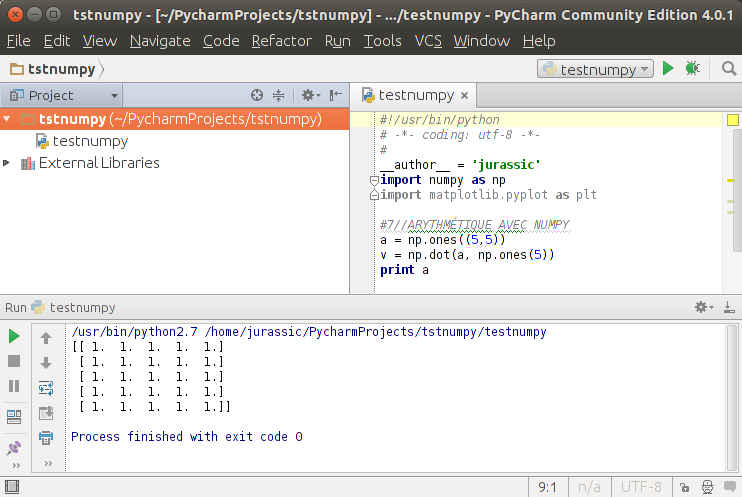The image size is (742, 497).
Task: Expand the External Libraries node
Action: pyautogui.click(x=6, y=163)
